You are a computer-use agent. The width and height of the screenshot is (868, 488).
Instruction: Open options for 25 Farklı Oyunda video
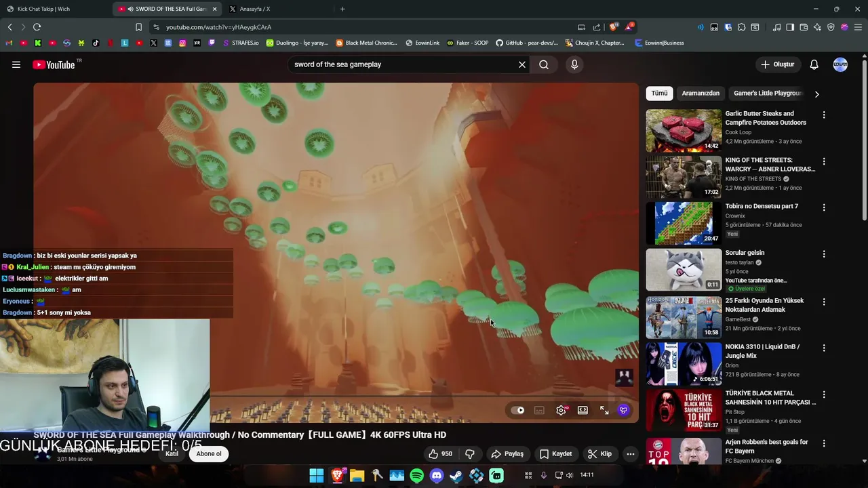pyautogui.click(x=824, y=302)
